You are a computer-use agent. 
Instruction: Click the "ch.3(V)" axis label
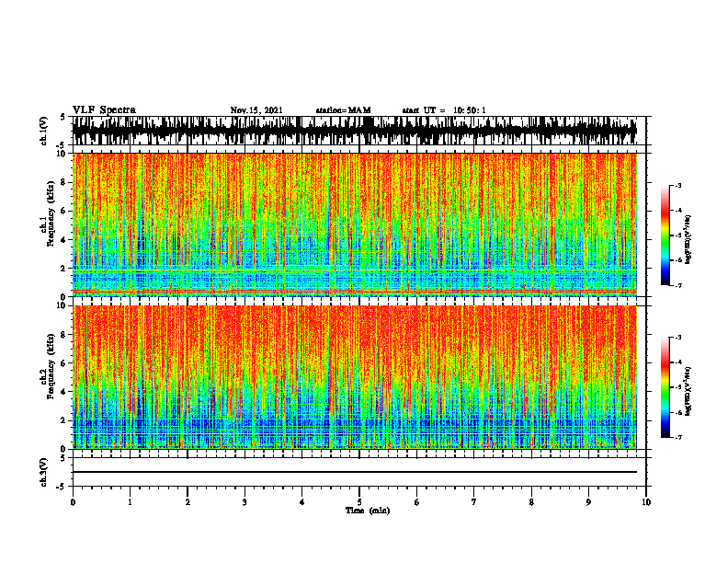43,472
